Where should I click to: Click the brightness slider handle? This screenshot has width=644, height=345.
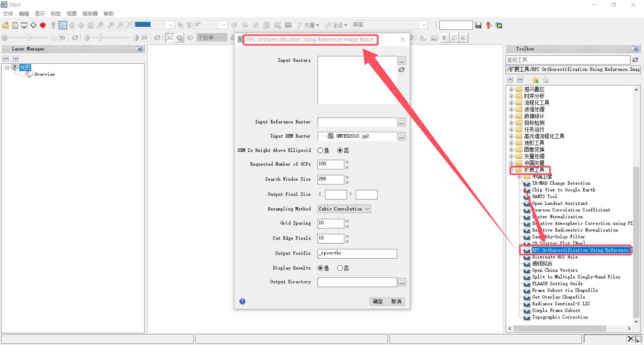[x=29, y=38]
